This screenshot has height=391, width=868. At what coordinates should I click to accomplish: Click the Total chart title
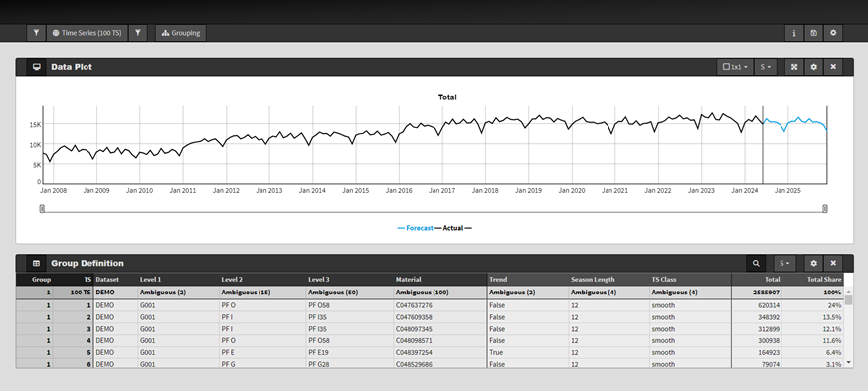[x=447, y=97]
